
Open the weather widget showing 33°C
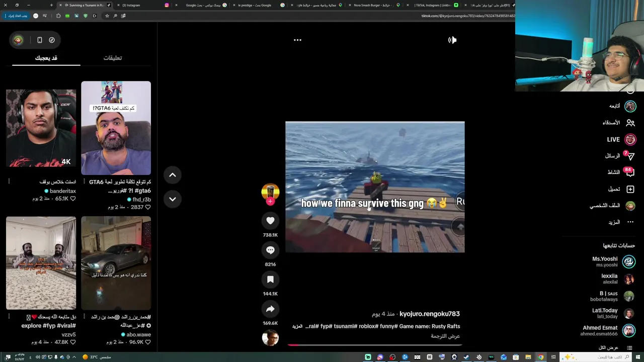(97, 357)
